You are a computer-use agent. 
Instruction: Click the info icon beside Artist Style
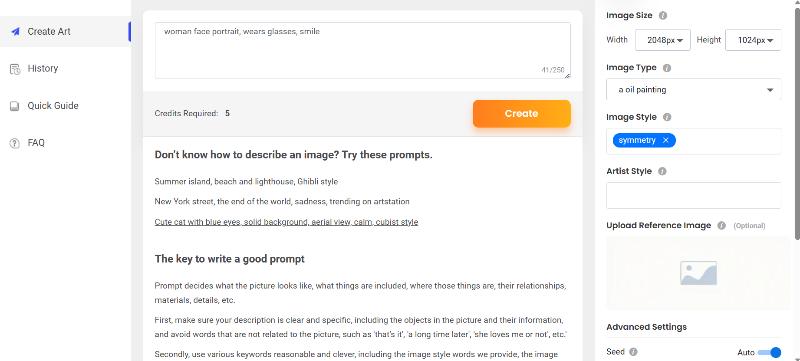[x=662, y=171]
